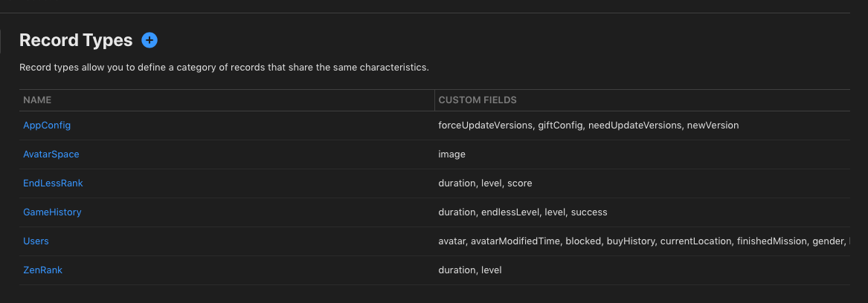Click GameHistory's custom fields list
The width and height of the screenshot is (868, 303).
click(523, 212)
